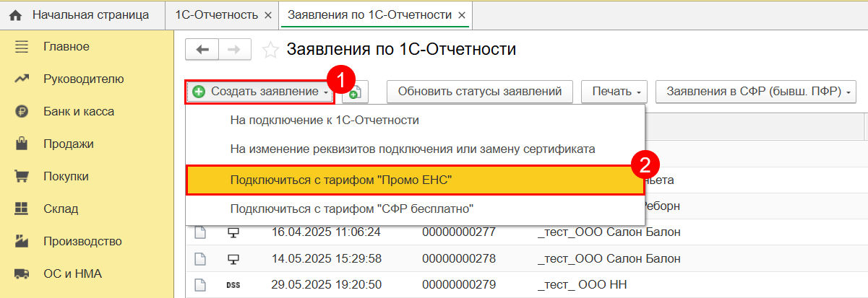Click number 00000000279 cell
Viewport: 868px width, 298px height.
[x=459, y=285]
